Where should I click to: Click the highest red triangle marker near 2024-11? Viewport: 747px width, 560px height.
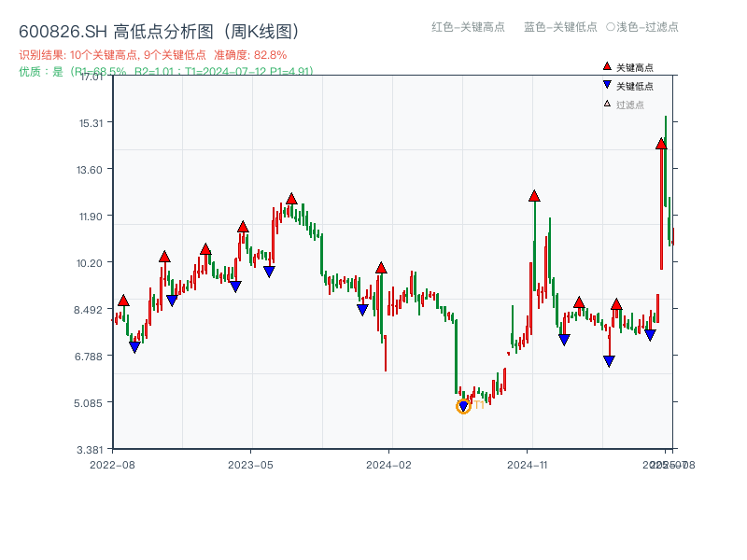click(x=534, y=196)
